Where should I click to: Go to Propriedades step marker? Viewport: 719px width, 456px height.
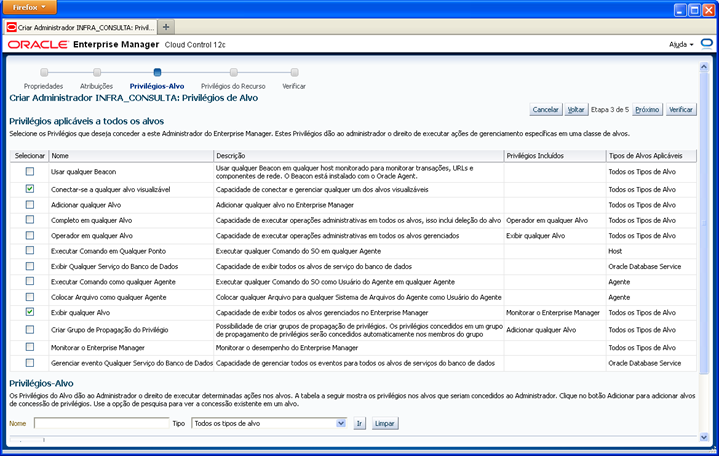point(44,72)
